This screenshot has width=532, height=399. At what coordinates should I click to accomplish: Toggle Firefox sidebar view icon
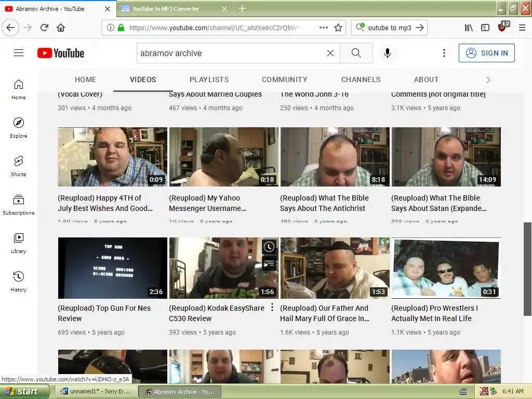pos(485,28)
